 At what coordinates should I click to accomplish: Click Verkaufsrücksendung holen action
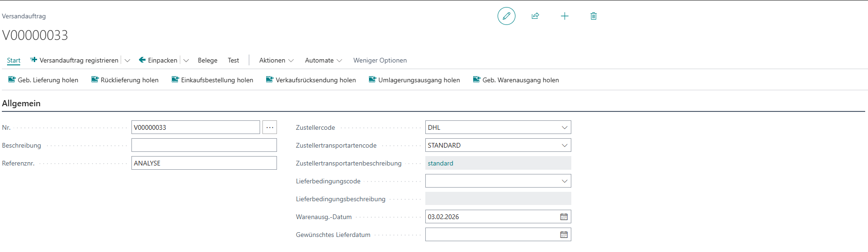[x=311, y=80]
